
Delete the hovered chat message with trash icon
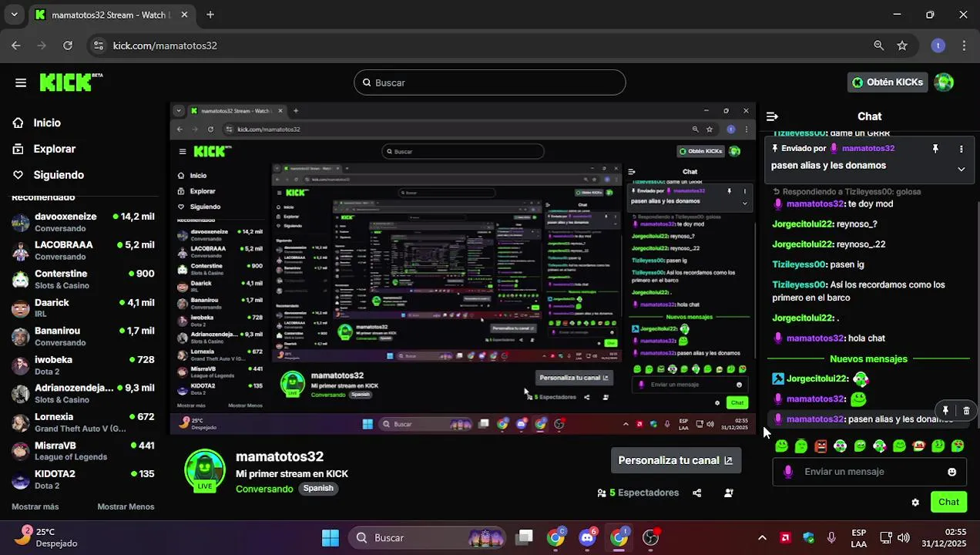(x=966, y=411)
